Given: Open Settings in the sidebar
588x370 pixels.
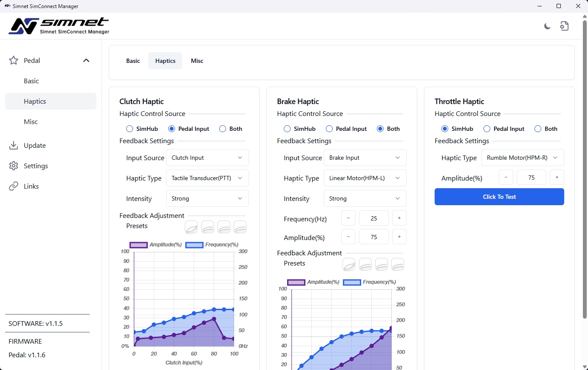Looking at the screenshot, I should point(36,166).
